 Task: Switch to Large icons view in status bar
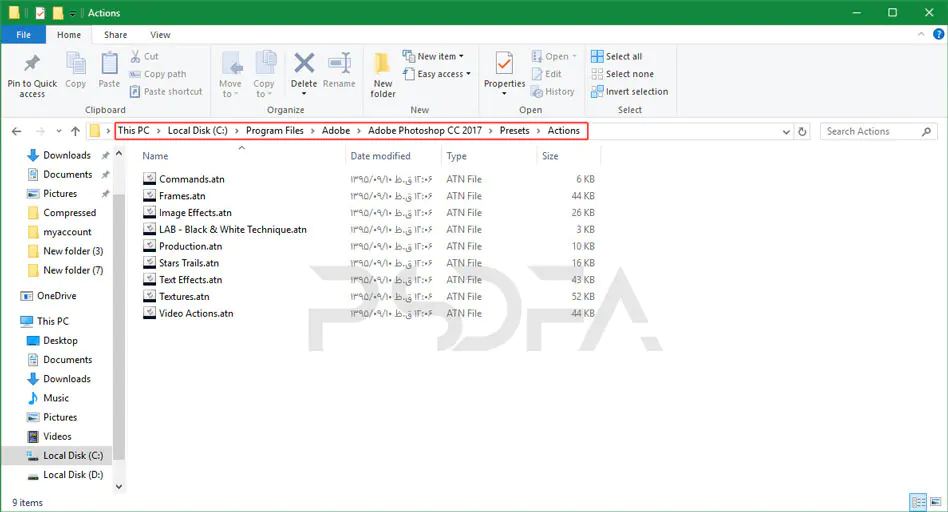click(x=935, y=502)
